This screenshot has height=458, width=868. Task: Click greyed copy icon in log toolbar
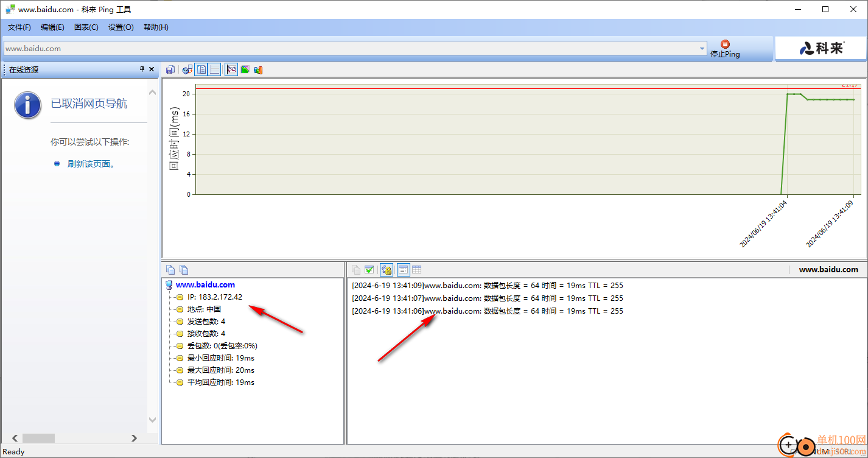(356, 270)
